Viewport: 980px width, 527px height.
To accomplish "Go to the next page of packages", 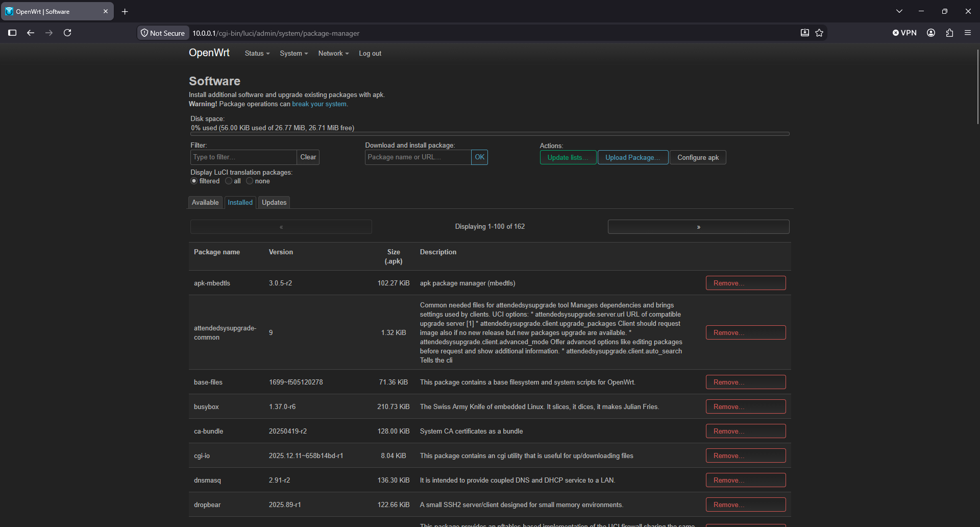I will pyautogui.click(x=698, y=227).
